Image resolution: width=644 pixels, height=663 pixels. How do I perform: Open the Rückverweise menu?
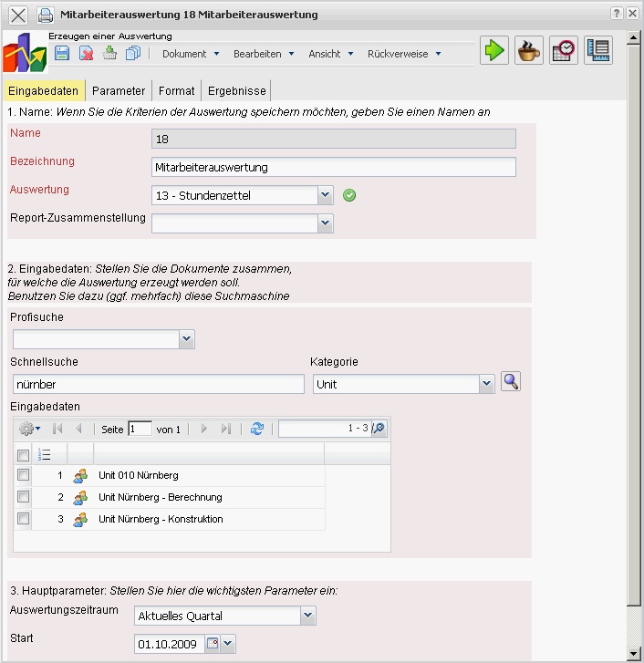404,54
